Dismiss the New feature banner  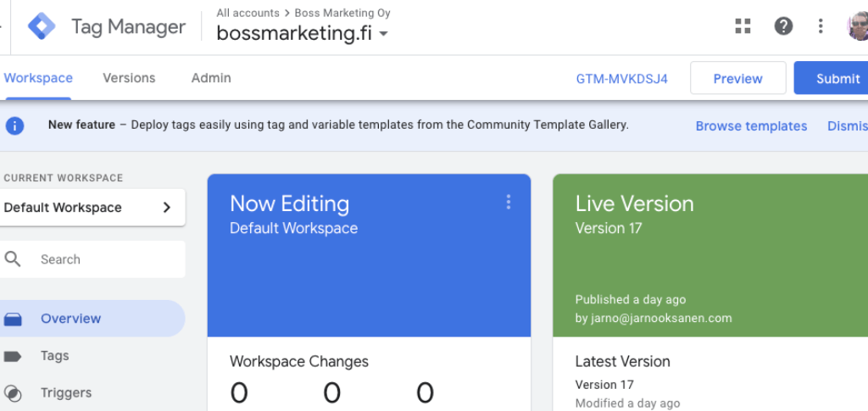point(848,126)
